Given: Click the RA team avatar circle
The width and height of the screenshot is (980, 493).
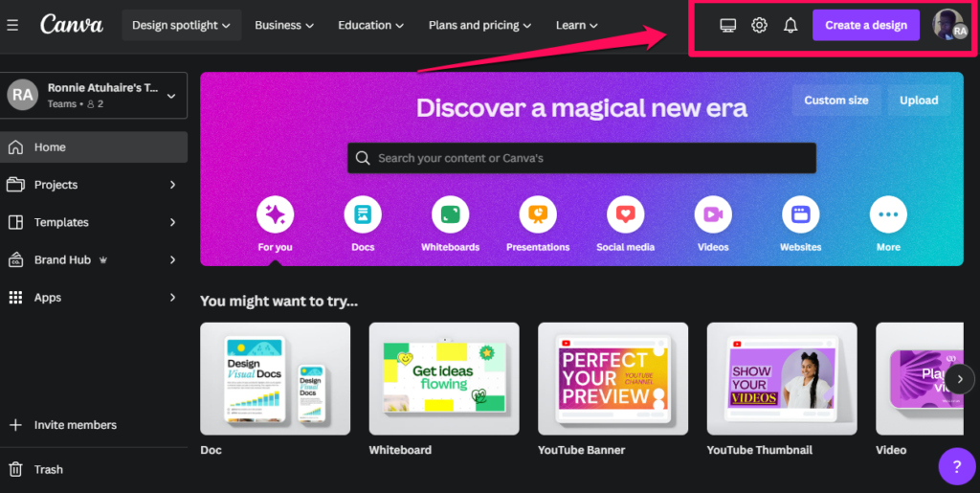Looking at the screenshot, I should pyautogui.click(x=23, y=95).
